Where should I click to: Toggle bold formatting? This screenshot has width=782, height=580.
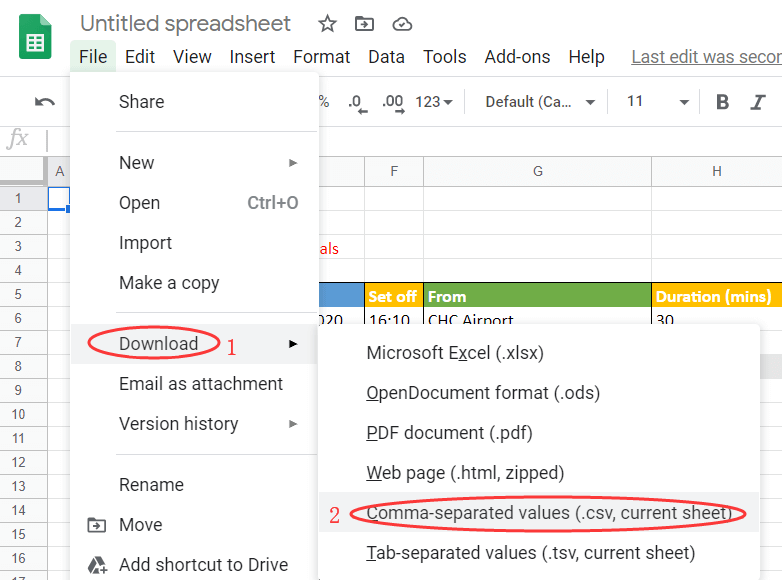(x=722, y=102)
